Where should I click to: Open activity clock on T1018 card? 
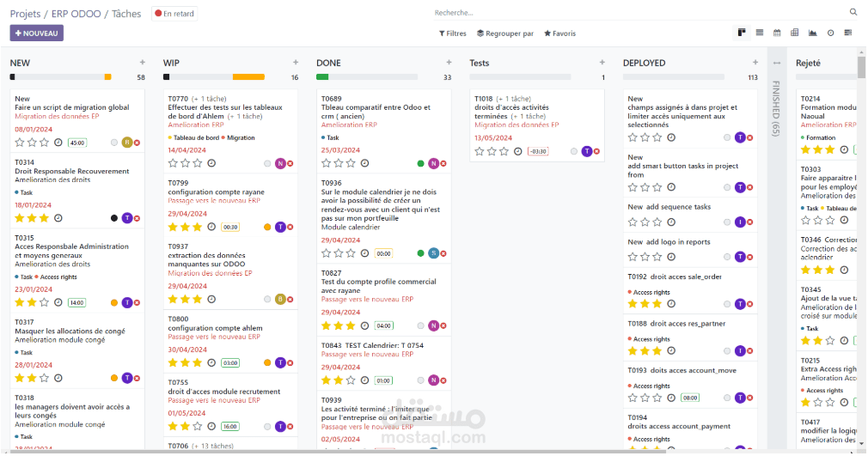(x=517, y=151)
